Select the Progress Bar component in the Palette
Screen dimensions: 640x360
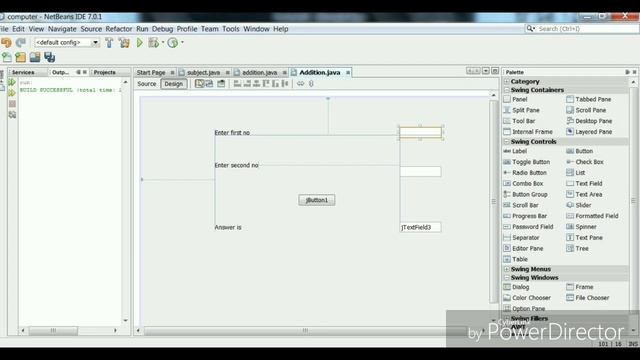[x=525, y=216]
